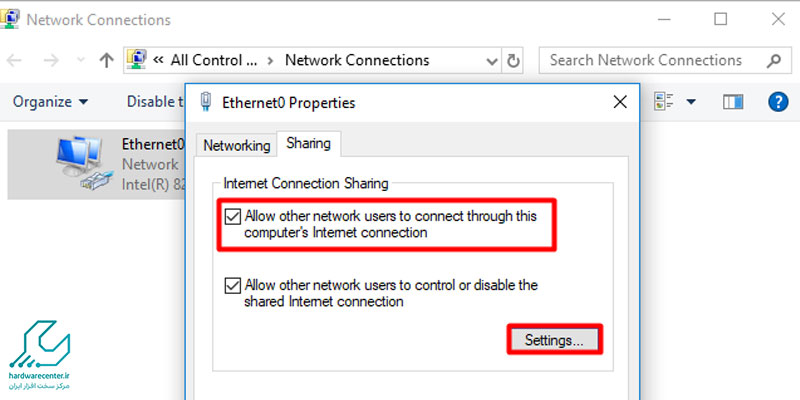Show the preview pane
Viewport: 800px width, 400px height.
(734, 102)
